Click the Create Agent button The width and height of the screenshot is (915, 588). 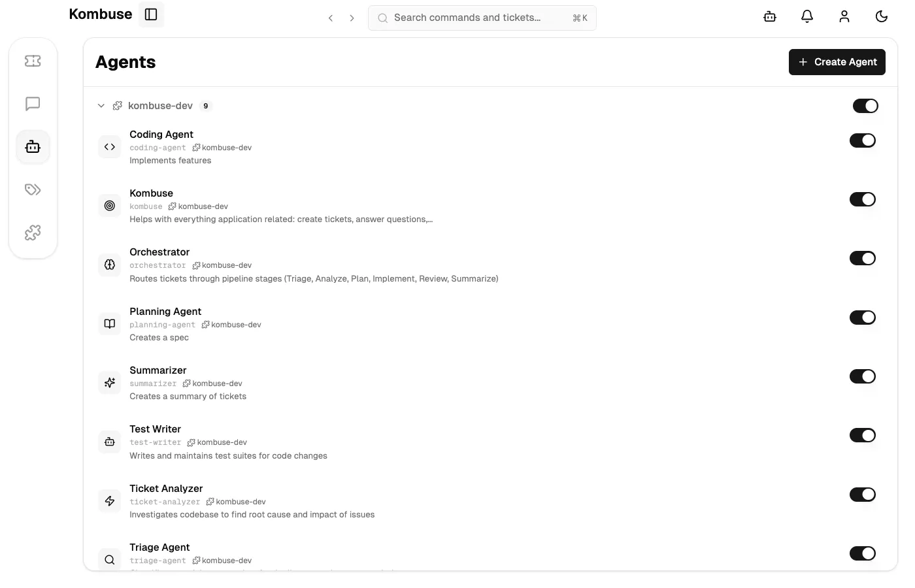[x=837, y=61]
